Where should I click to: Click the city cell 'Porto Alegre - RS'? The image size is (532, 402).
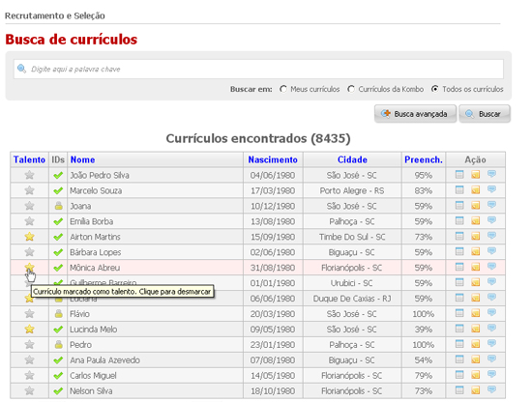tap(352, 190)
